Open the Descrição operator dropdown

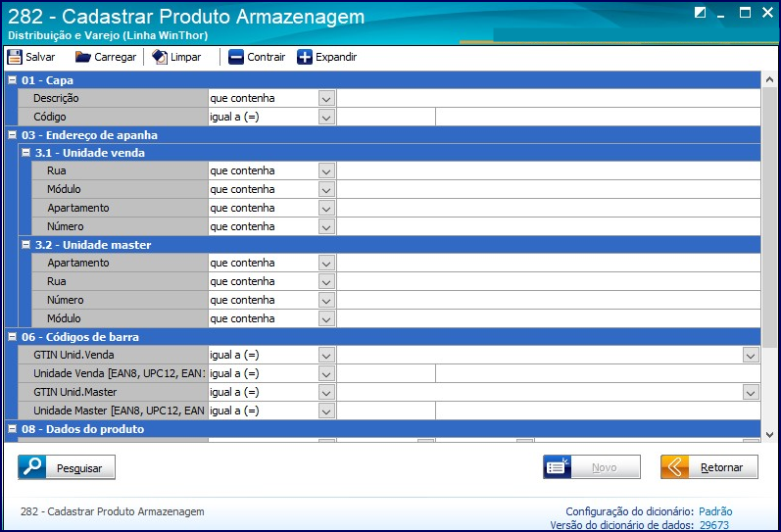pyautogui.click(x=326, y=98)
